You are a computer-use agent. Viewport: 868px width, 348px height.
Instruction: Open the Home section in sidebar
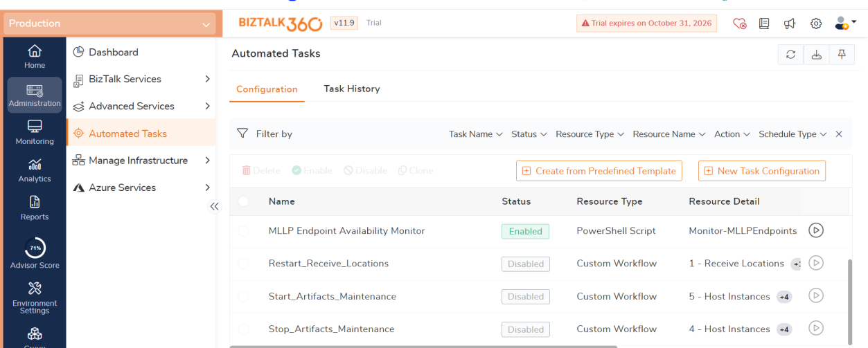(35, 57)
